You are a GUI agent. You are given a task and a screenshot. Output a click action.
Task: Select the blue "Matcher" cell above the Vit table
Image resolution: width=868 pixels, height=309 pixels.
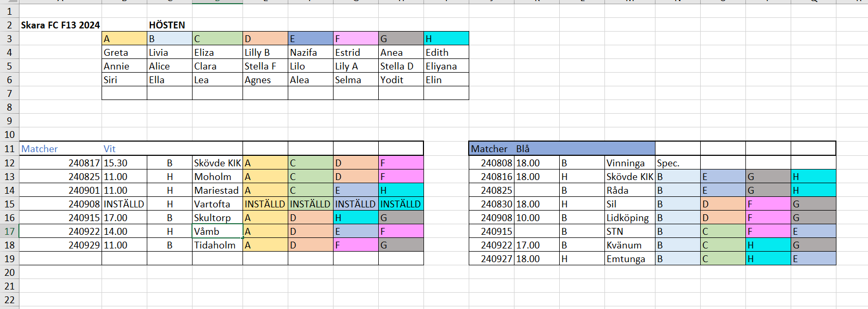(40, 149)
